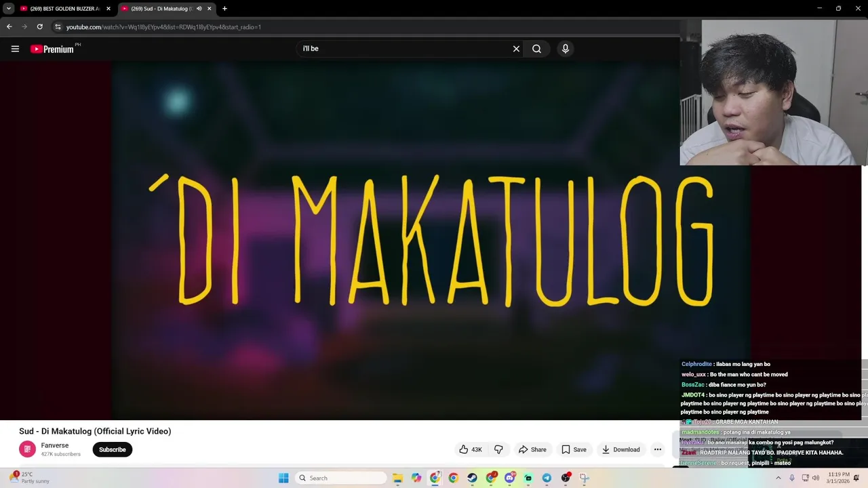Open more actions three-dot menu
868x488 pixels.
pos(657,449)
